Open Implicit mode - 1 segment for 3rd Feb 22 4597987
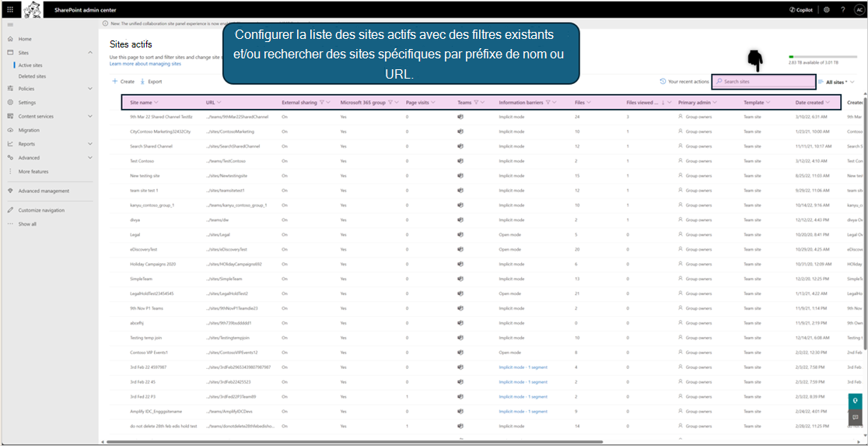The height and width of the screenshot is (446, 868). [x=523, y=367]
